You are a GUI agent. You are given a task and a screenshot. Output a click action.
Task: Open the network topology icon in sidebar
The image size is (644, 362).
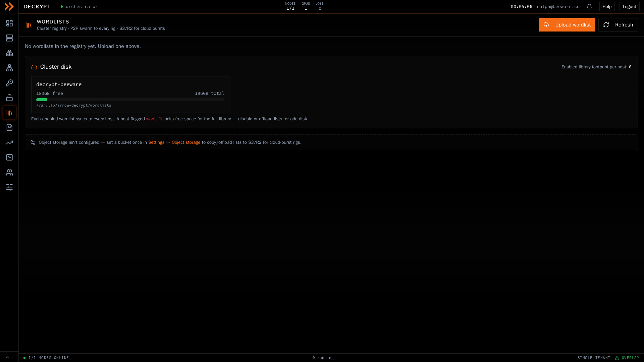[x=9, y=68]
